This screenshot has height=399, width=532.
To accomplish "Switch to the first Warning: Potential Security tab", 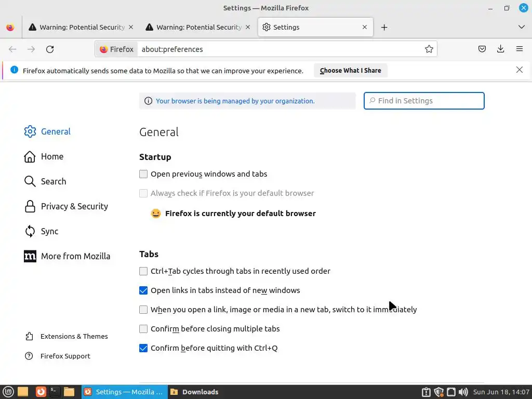I will [x=82, y=27].
